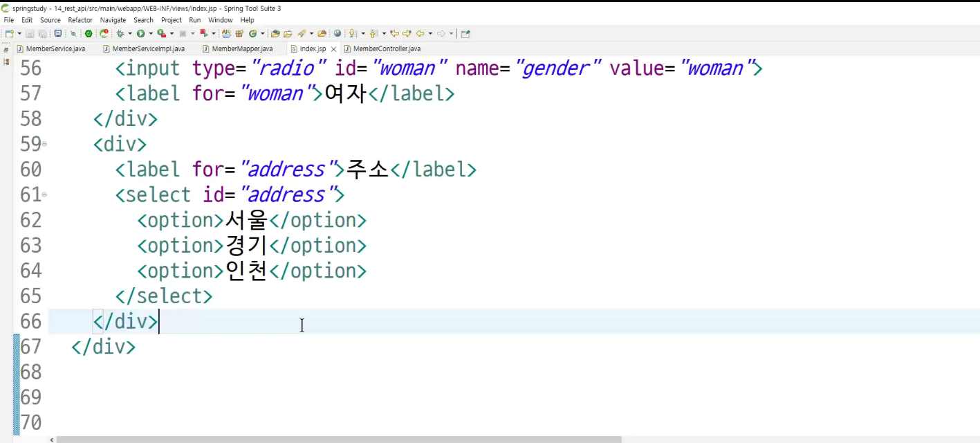Screen dimensions: 980x443
Task: Select the index.jsp editor tab
Action: pos(313,48)
